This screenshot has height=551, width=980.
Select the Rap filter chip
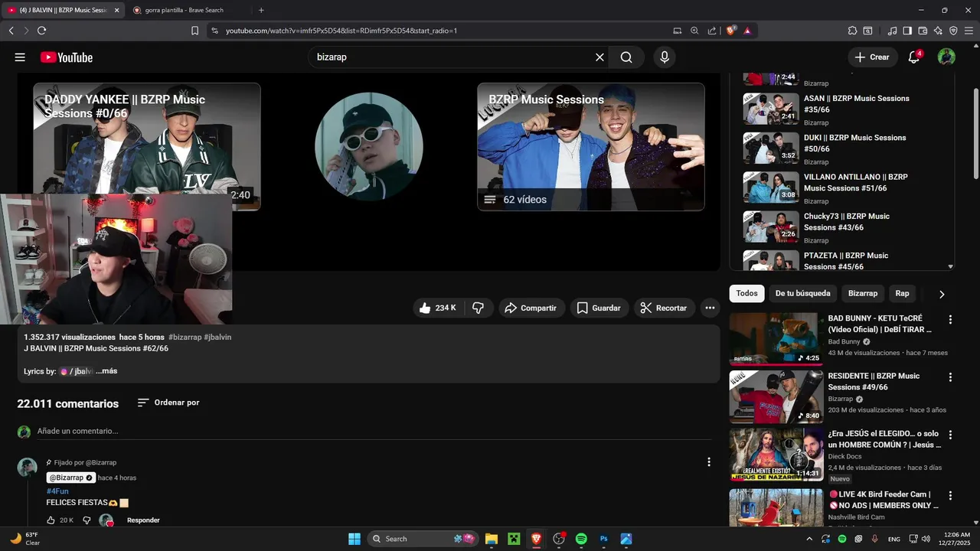click(x=903, y=294)
